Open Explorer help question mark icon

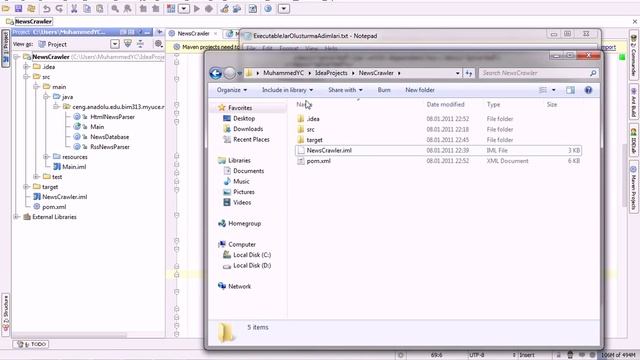point(588,90)
